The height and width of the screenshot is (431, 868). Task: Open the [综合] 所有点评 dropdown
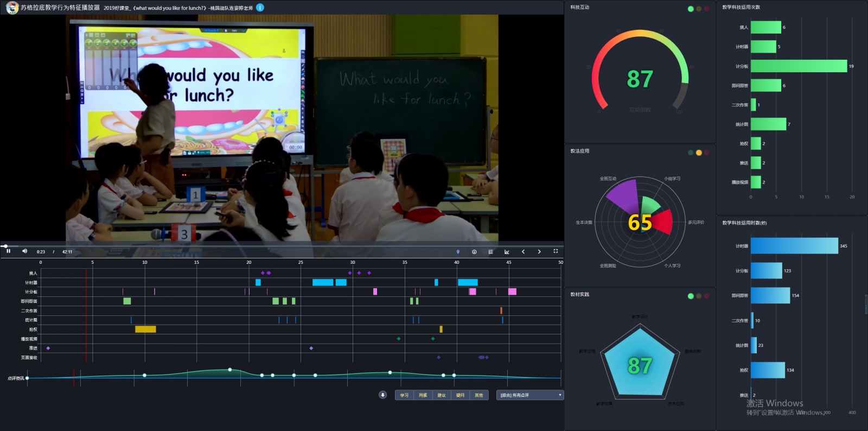tap(530, 395)
